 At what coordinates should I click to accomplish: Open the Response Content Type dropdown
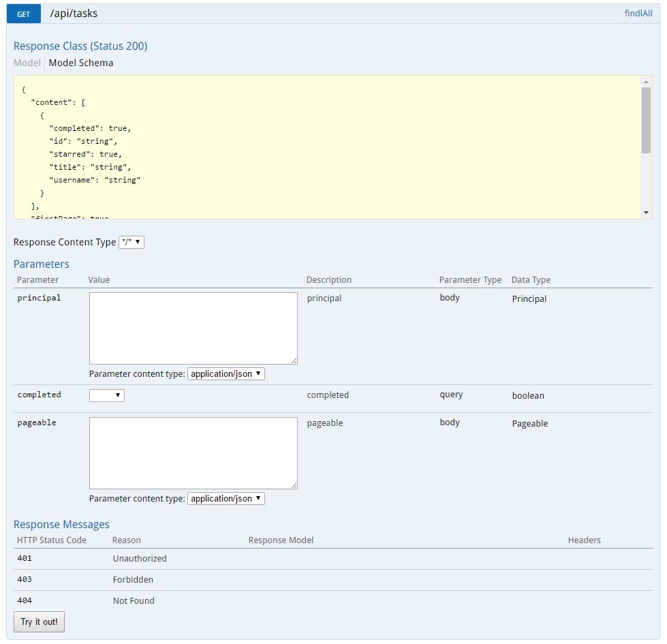(x=131, y=242)
